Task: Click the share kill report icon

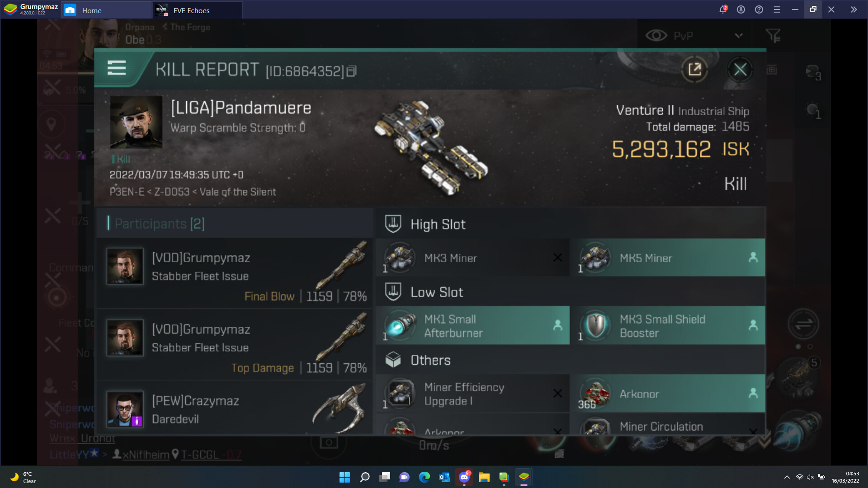Action: 694,70
